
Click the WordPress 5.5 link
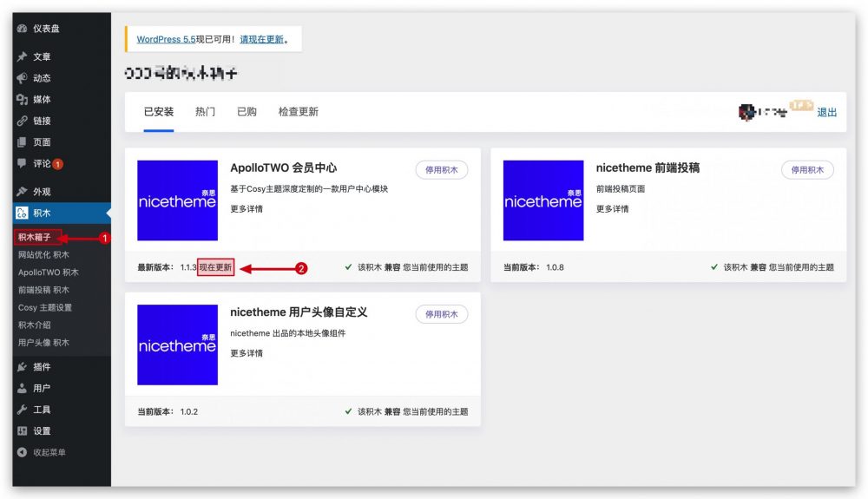click(x=166, y=39)
